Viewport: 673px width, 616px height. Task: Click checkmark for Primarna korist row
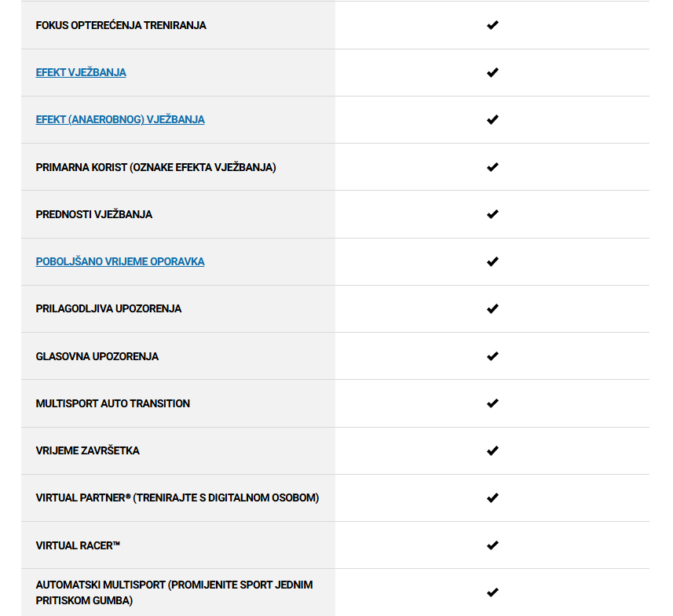[492, 167]
